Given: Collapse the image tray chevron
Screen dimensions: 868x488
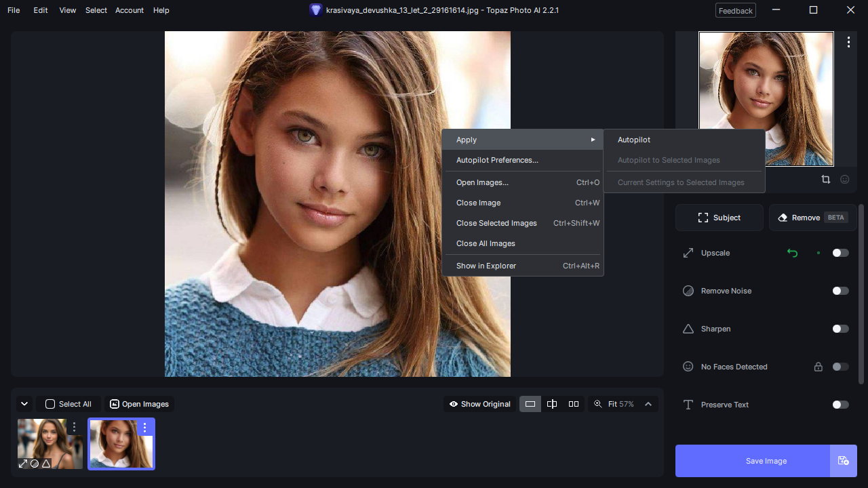Looking at the screenshot, I should pyautogui.click(x=24, y=404).
